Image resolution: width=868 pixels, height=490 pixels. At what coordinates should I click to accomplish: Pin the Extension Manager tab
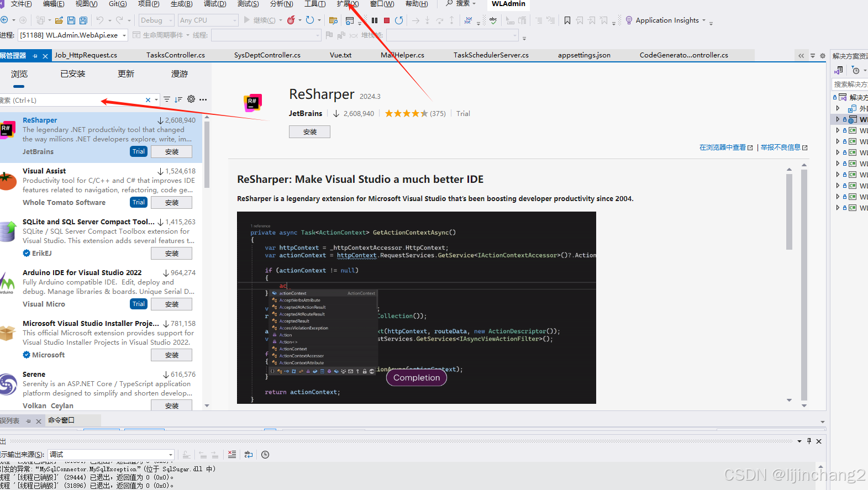[x=35, y=56]
